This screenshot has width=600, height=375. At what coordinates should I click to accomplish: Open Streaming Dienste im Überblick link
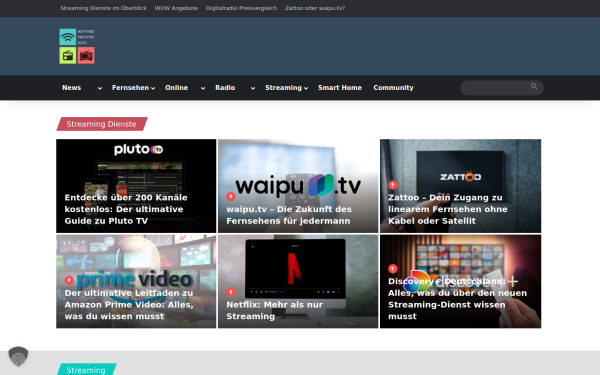[x=103, y=8]
